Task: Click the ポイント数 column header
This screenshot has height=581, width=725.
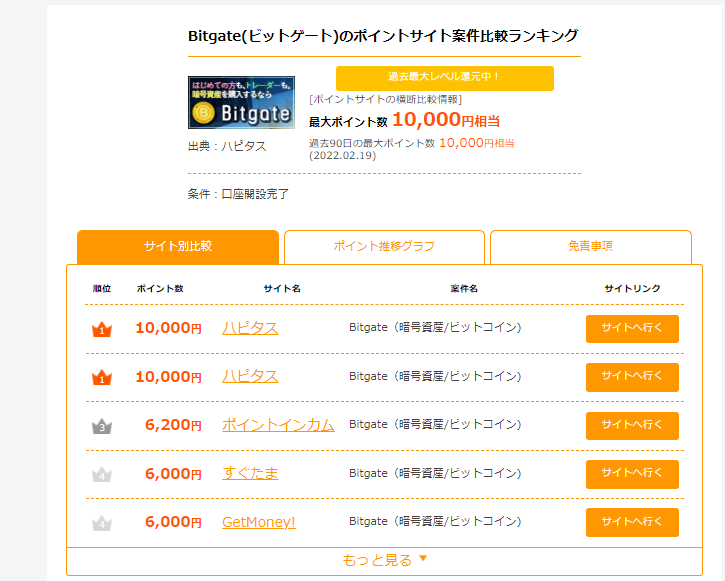Action: click(x=160, y=288)
